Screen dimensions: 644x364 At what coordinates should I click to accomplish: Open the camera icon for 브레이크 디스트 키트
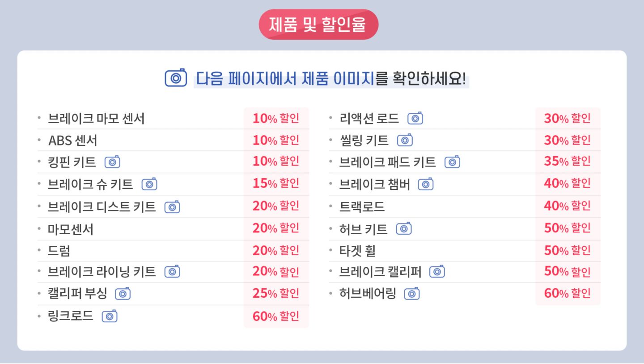point(172,207)
